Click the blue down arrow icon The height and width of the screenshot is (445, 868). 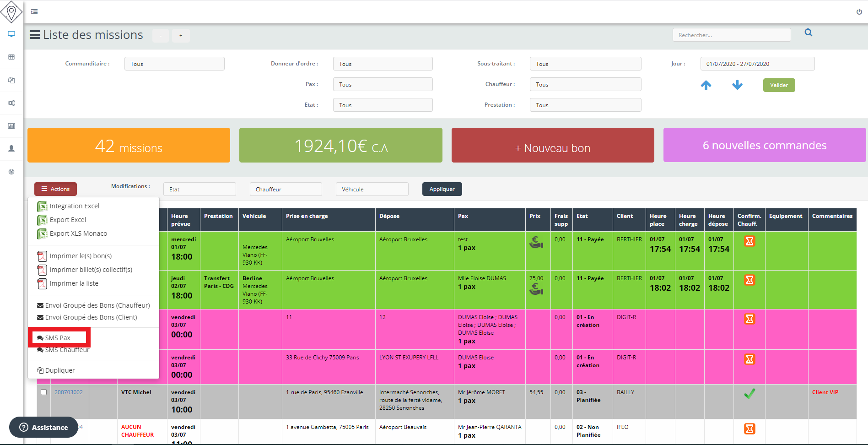[x=737, y=85]
